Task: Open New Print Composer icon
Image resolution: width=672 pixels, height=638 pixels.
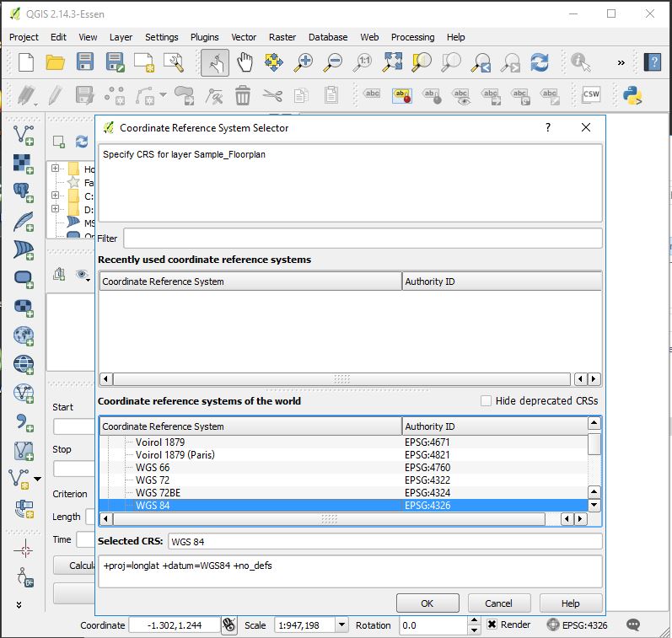Action: coord(144,62)
